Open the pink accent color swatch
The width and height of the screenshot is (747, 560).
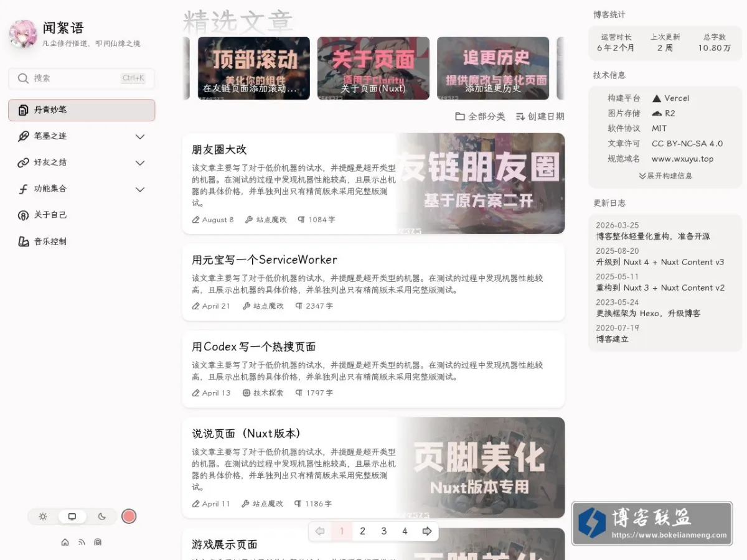click(x=129, y=516)
